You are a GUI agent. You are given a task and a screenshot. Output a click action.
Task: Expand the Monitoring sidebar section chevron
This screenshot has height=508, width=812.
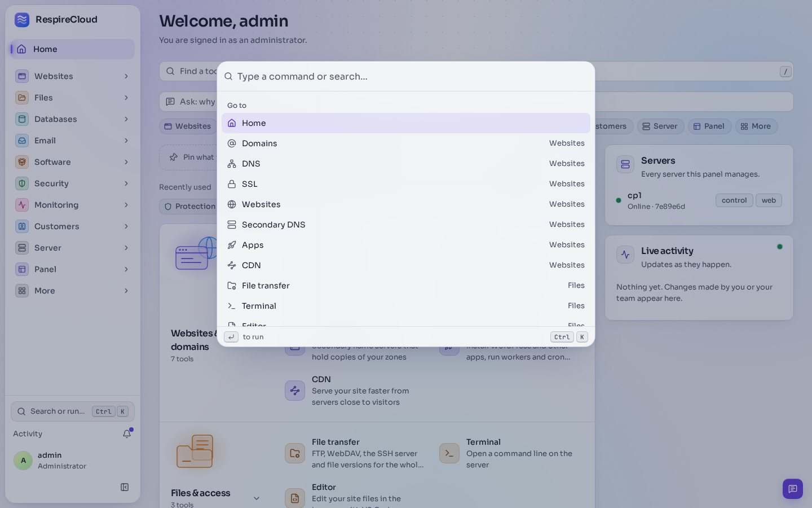pos(126,205)
